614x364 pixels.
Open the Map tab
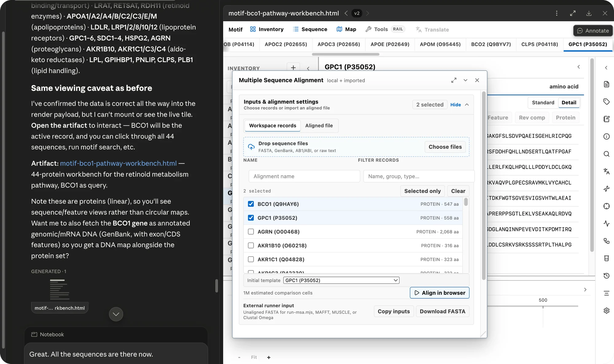(x=346, y=29)
